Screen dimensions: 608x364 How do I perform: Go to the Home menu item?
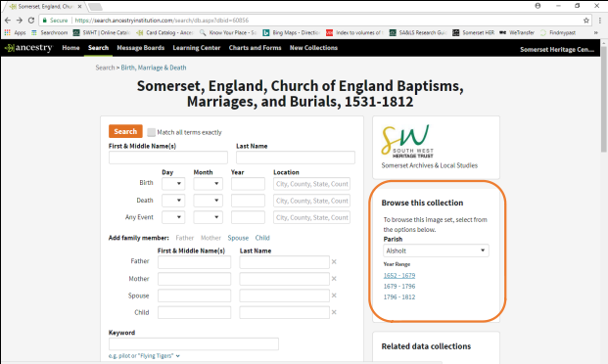tap(70, 48)
